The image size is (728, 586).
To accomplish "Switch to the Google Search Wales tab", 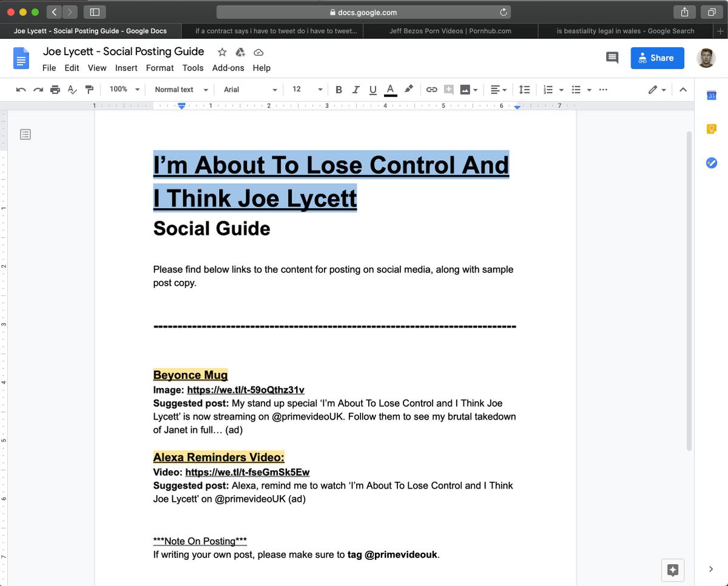I will tap(625, 31).
